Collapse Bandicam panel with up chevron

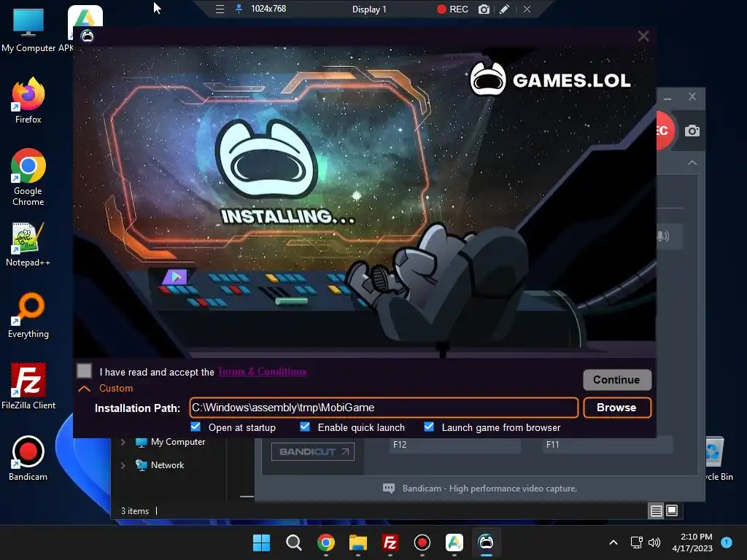(692, 163)
